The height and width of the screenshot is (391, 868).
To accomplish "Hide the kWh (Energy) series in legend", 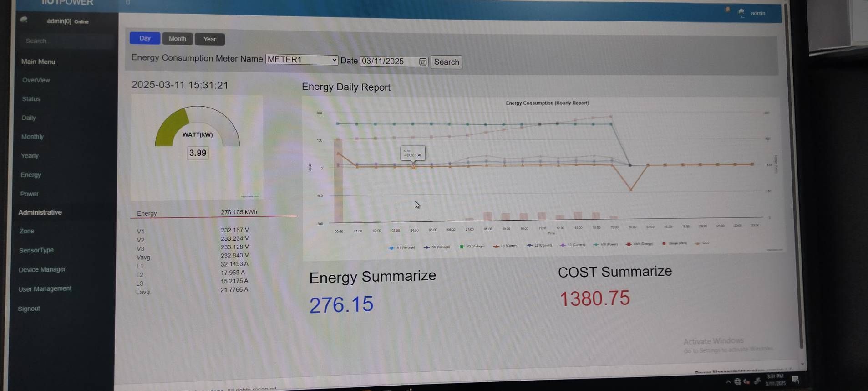I will click(x=639, y=244).
